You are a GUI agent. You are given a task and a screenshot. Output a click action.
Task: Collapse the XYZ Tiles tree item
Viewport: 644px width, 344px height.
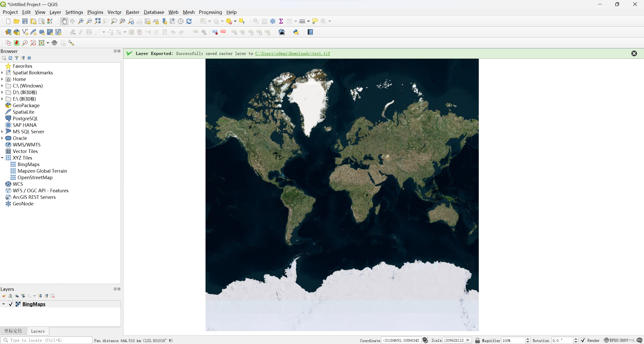(x=3, y=158)
